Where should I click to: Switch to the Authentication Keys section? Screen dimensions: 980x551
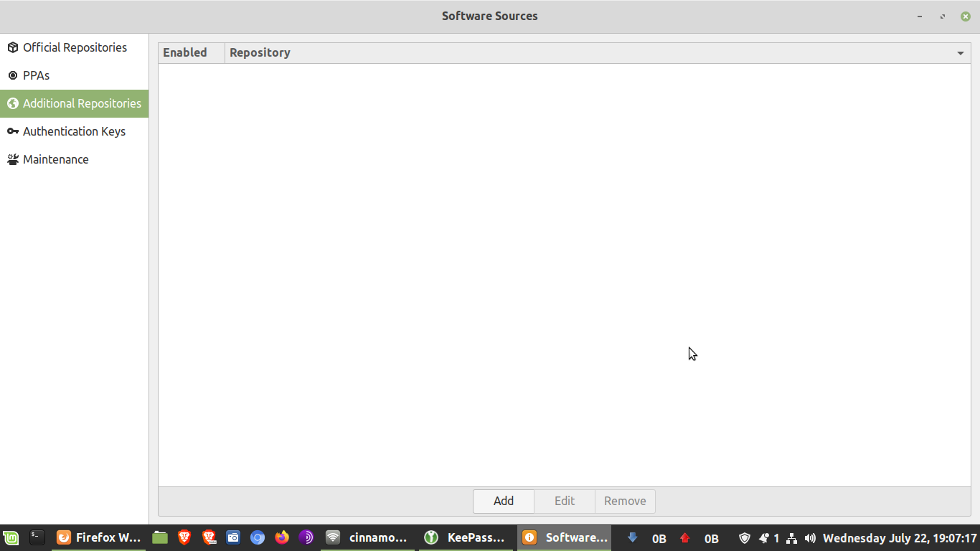coord(74,131)
